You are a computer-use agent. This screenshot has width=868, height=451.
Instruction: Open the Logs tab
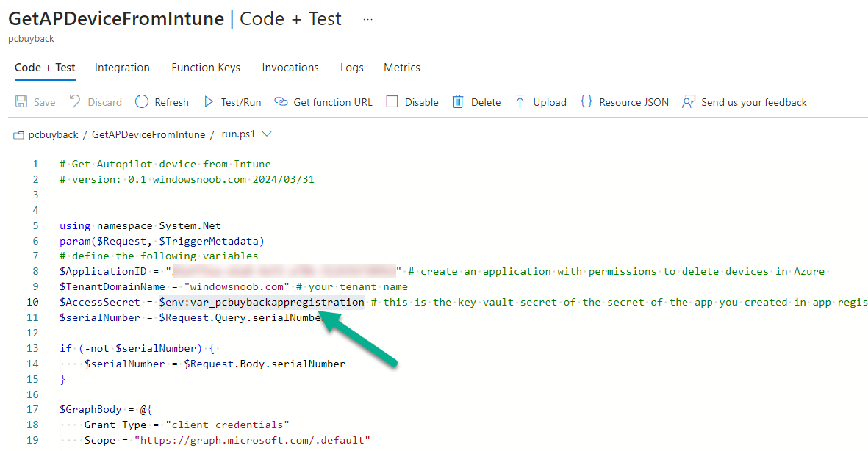point(352,68)
